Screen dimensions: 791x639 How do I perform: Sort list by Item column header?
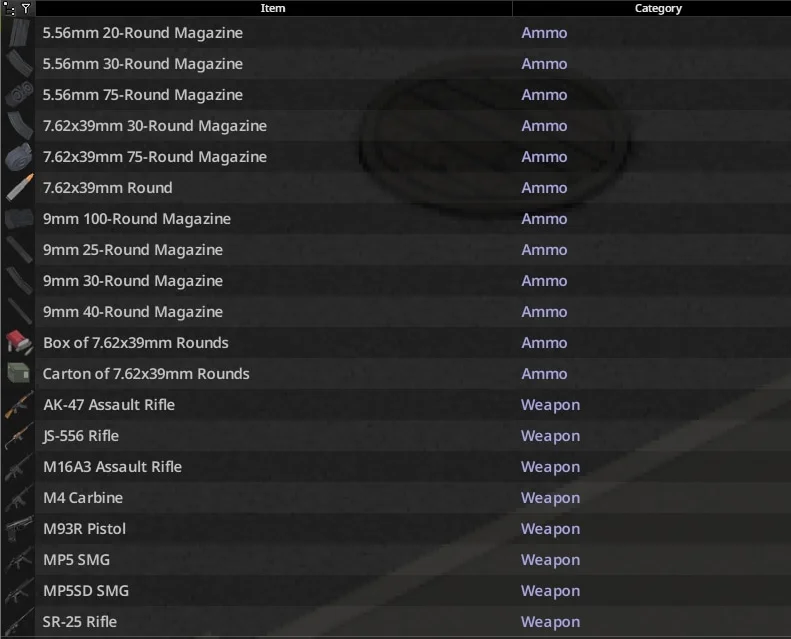click(x=273, y=8)
